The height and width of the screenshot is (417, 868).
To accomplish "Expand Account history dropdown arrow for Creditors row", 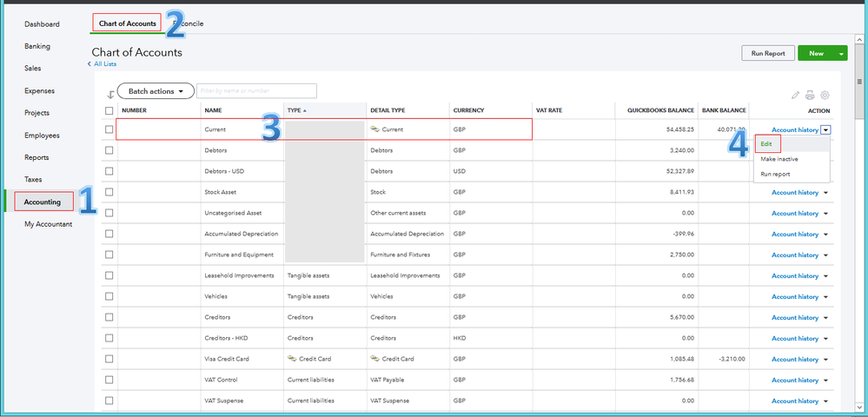I will (825, 318).
